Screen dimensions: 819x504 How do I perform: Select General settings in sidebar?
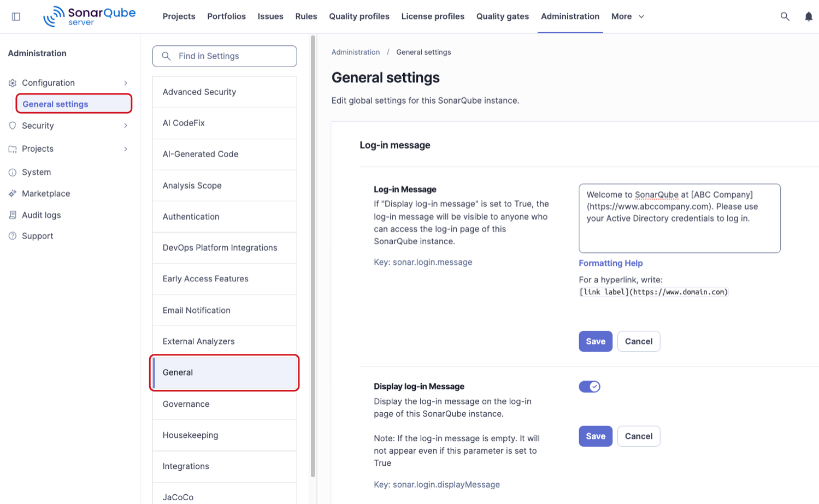pos(74,104)
